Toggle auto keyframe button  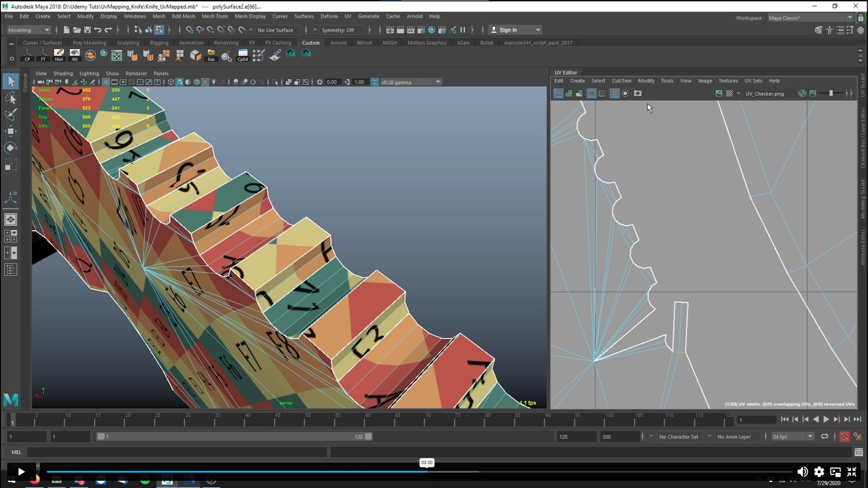[844, 436]
